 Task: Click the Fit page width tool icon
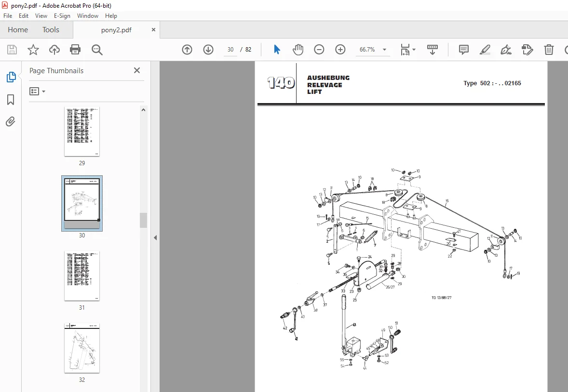click(405, 50)
